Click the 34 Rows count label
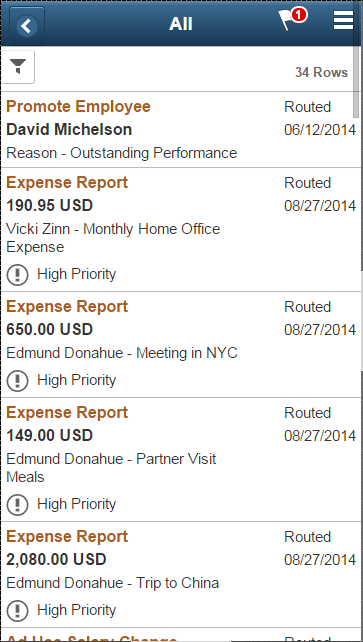 322,72
